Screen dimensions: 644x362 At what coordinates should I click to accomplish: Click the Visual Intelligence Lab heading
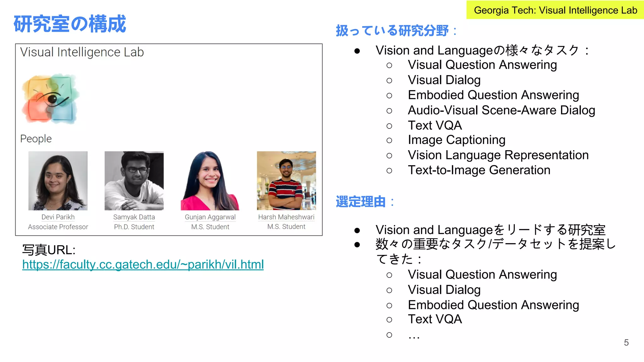(x=82, y=52)
